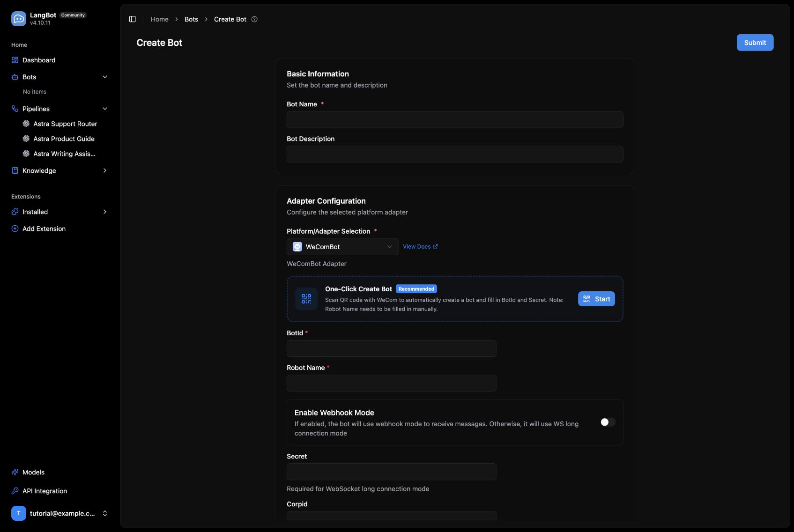Collapse the Bots section chevron

pos(105,77)
